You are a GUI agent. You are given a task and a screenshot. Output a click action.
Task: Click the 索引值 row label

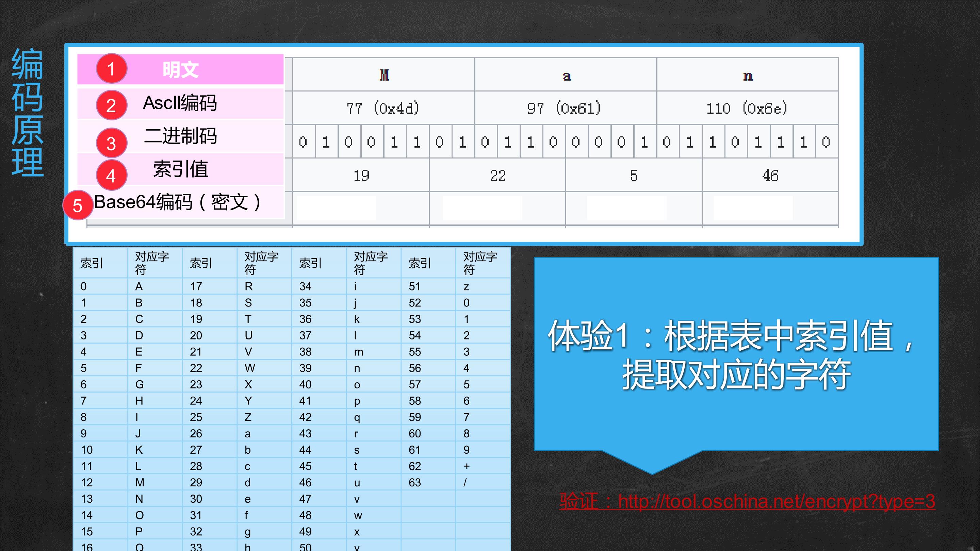(x=181, y=169)
